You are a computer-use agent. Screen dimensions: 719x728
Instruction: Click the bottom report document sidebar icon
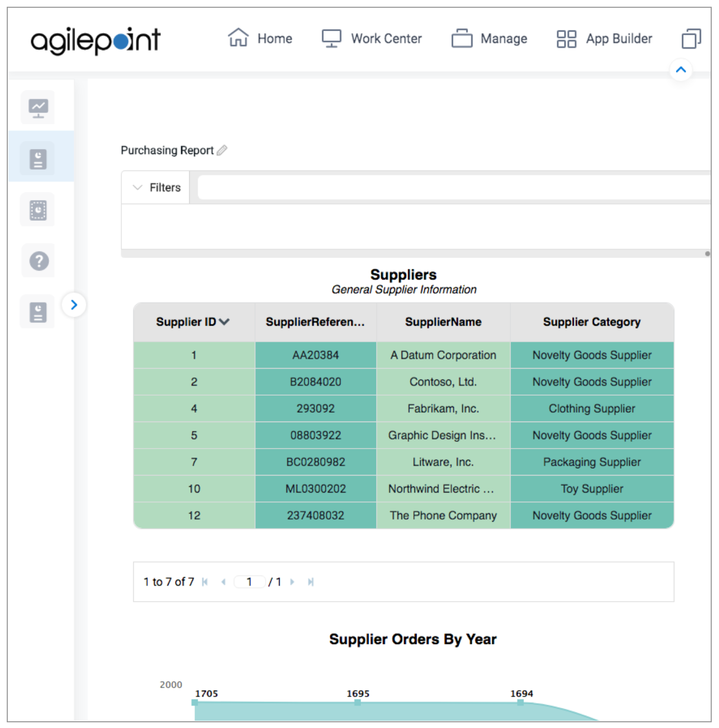(x=38, y=312)
